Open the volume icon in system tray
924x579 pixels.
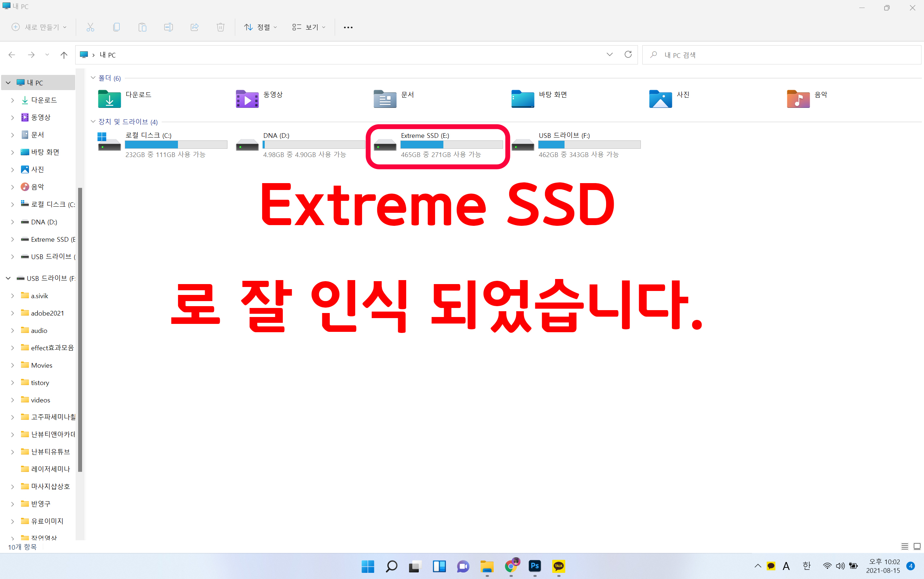(x=840, y=566)
